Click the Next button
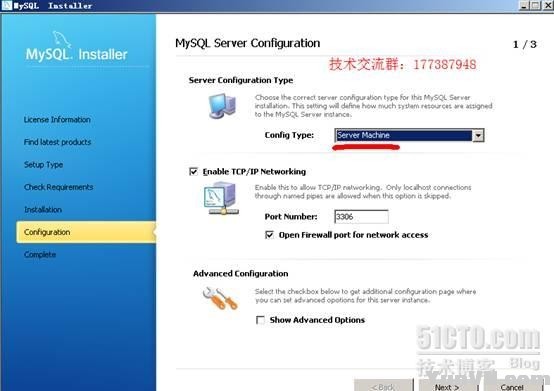 447,386
